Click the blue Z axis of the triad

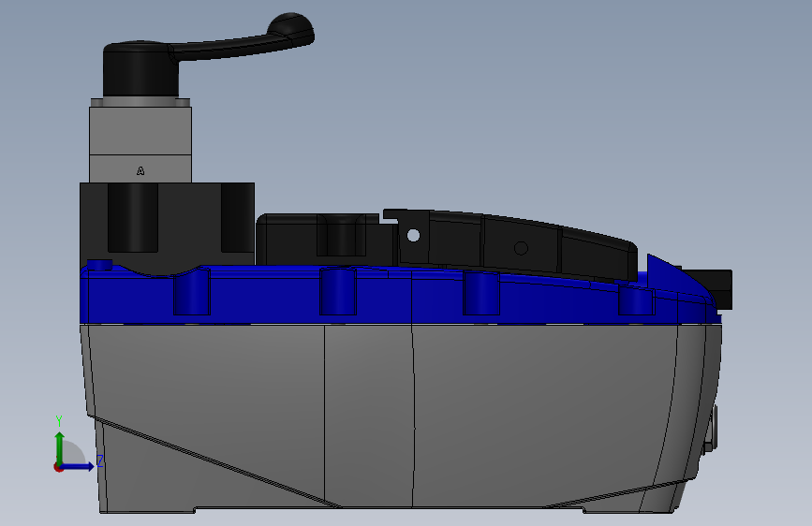[x=77, y=466]
